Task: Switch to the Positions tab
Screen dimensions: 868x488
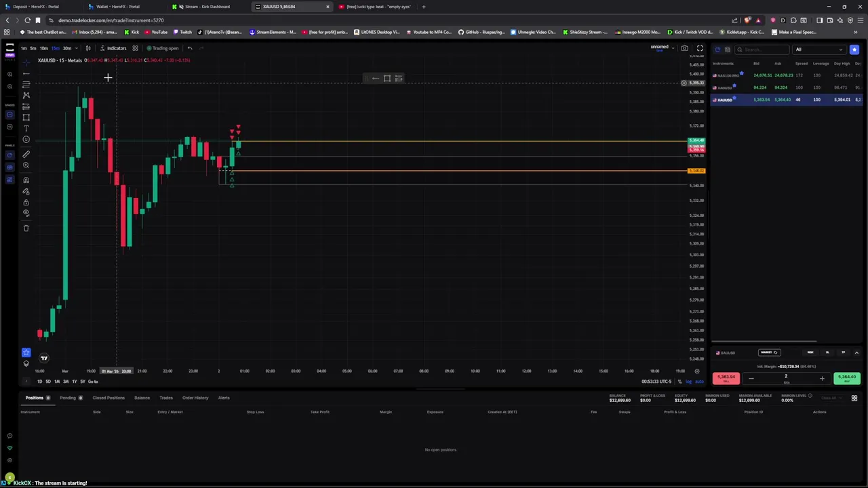Action: pos(37,398)
